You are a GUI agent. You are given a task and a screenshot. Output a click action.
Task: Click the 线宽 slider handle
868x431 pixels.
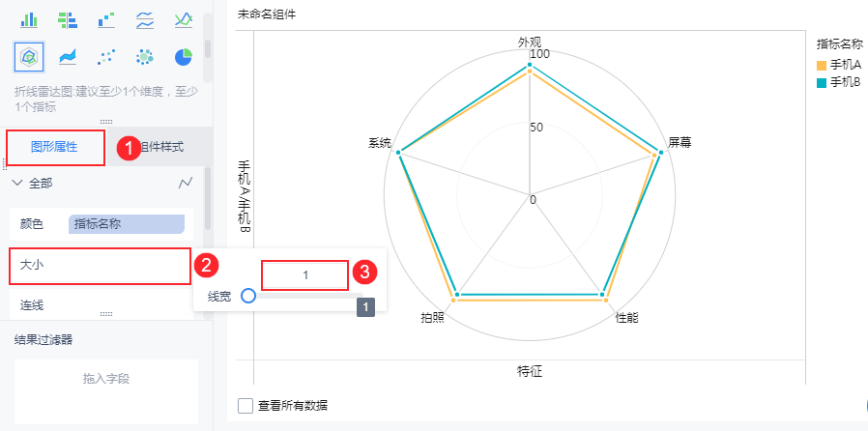click(x=248, y=296)
